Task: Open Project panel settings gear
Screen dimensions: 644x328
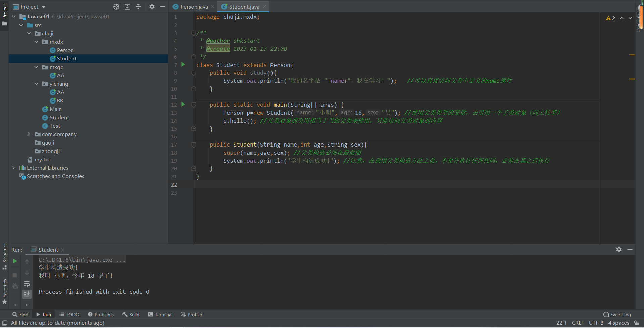Action: pyautogui.click(x=152, y=7)
